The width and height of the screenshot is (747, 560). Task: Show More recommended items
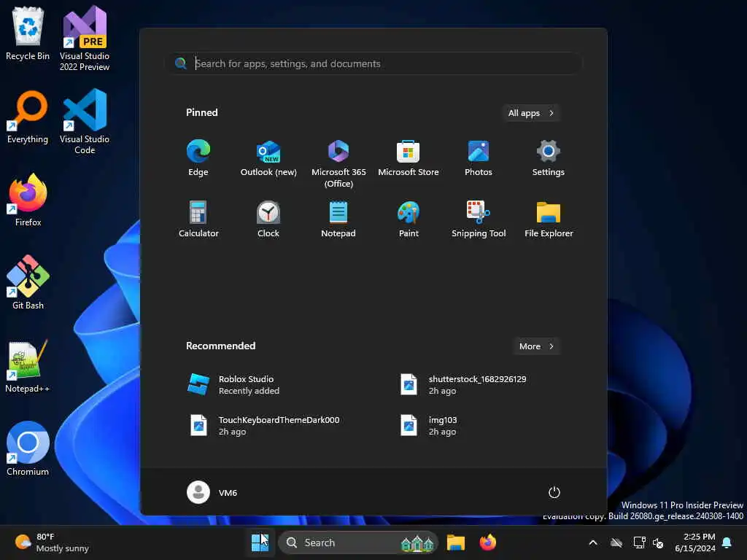coord(536,346)
